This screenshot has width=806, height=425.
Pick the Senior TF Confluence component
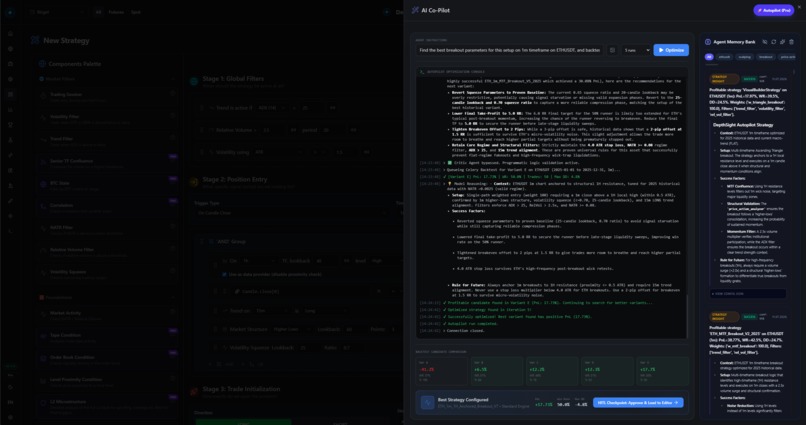click(107, 163)
